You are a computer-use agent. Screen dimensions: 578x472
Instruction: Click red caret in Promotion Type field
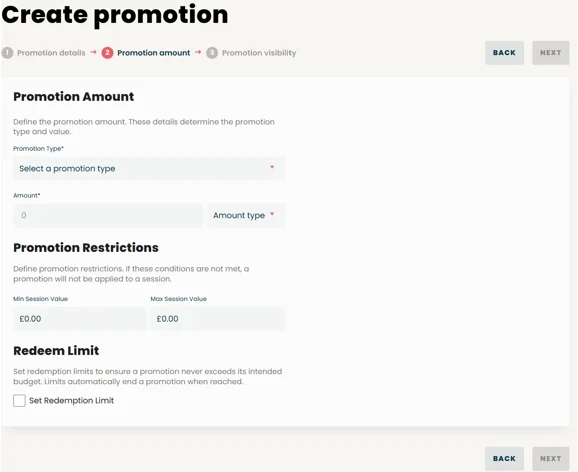click(272, 167)
